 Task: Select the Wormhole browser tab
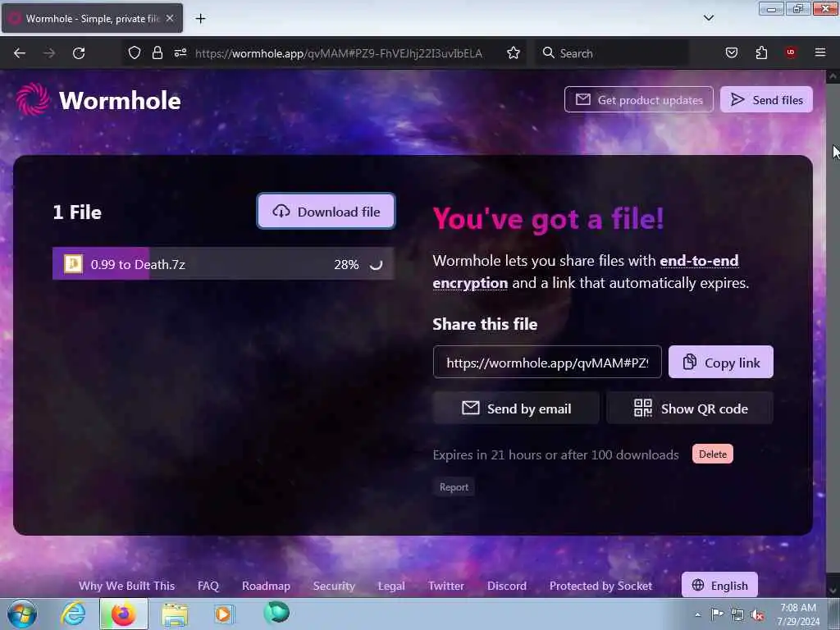pos(92,18)
